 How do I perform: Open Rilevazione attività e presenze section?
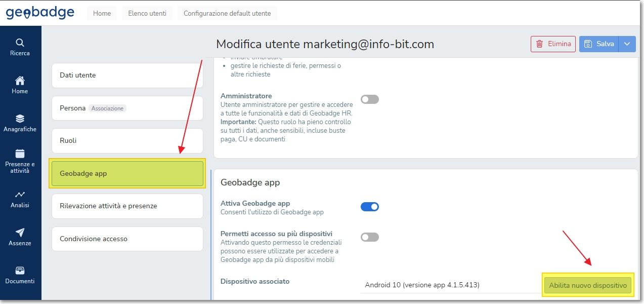[127, 206]
